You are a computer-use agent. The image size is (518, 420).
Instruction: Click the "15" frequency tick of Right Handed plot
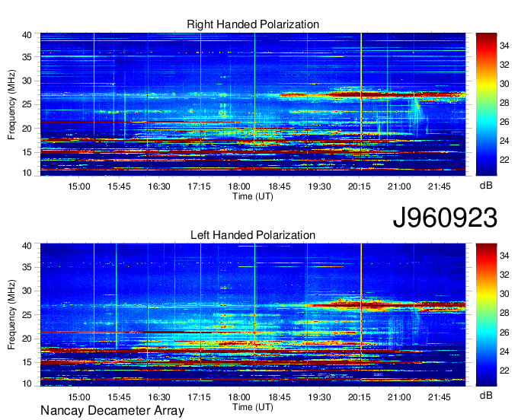[x=27, y=152]
